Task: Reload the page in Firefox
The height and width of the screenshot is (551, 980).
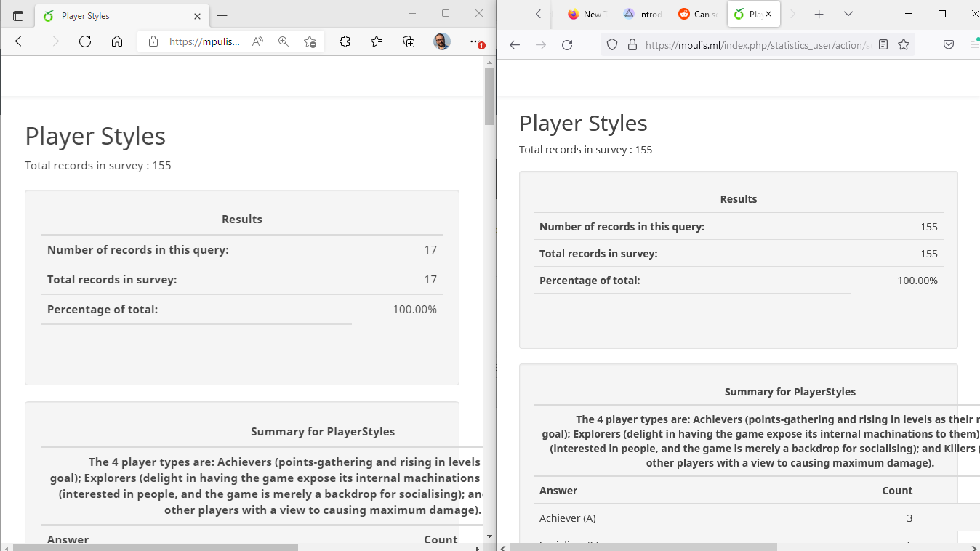Action: click(x=567, y=44)
